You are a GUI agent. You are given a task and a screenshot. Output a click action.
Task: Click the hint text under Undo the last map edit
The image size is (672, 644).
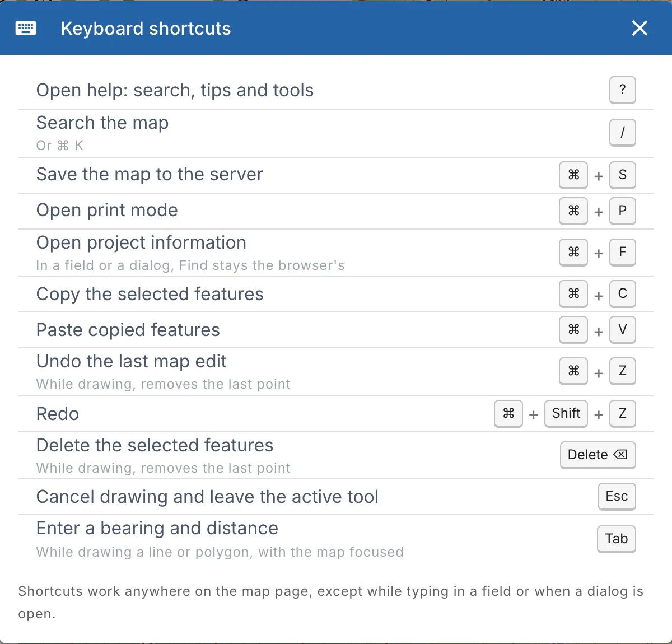[164, 384]
